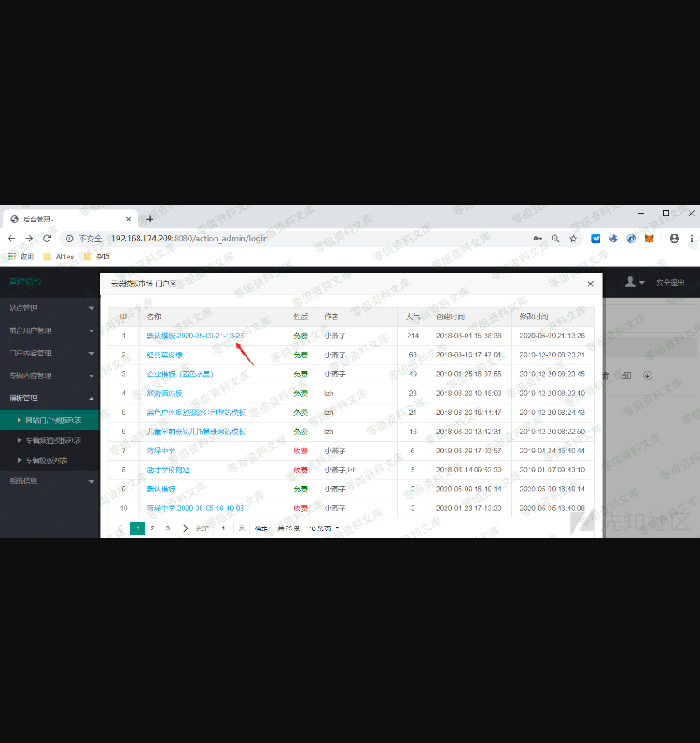Bookmark this page with the star icon
The height and width of the screenshot is (743, 700).
(x=573, y=239)
